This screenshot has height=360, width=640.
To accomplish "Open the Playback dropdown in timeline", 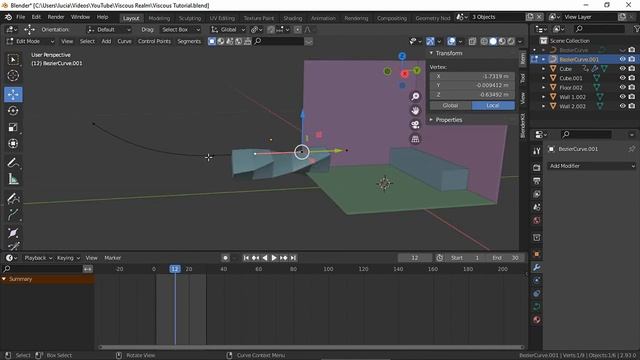I will coord(38,258).
